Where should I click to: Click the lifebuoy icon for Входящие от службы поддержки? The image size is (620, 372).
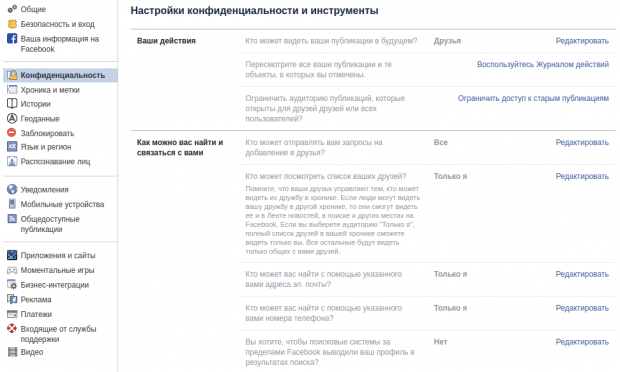click(12, 329)
